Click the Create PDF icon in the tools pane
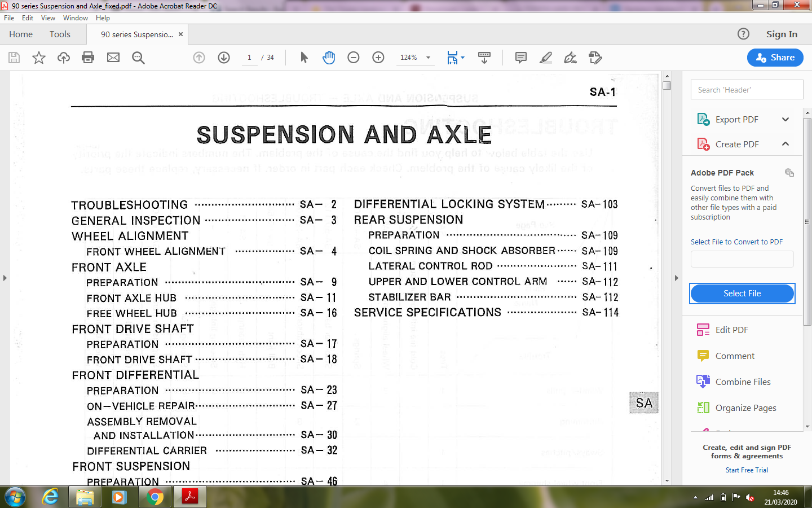The image size is (812, 508). [x=703, y=144]
